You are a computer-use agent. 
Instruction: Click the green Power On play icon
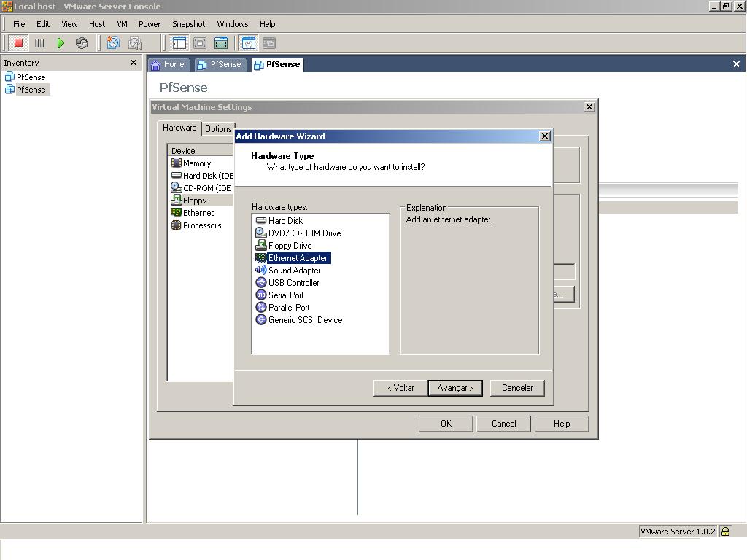[61, 43]
